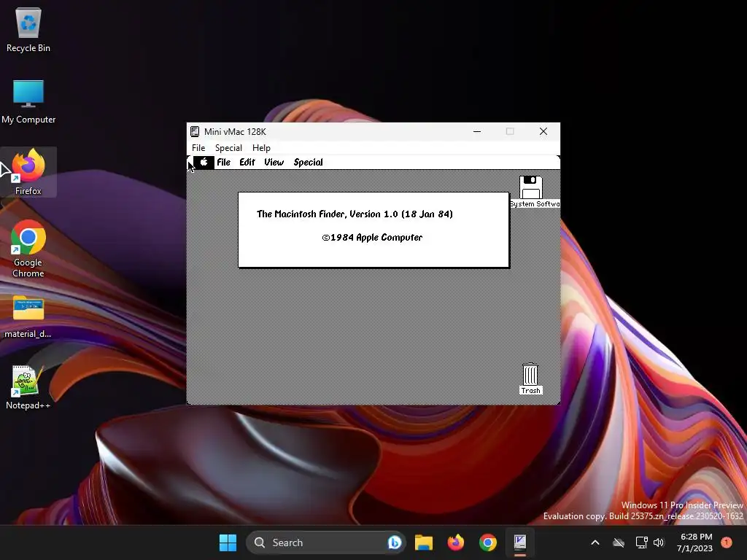Open File Explorer from the taskbar

pos(424,542)
